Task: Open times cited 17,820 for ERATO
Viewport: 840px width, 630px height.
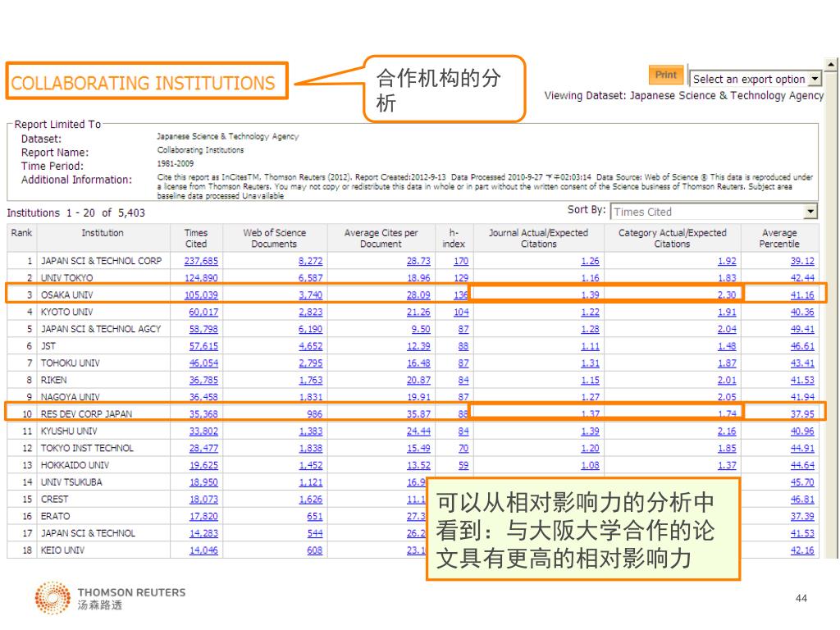Action: point(203,517)
